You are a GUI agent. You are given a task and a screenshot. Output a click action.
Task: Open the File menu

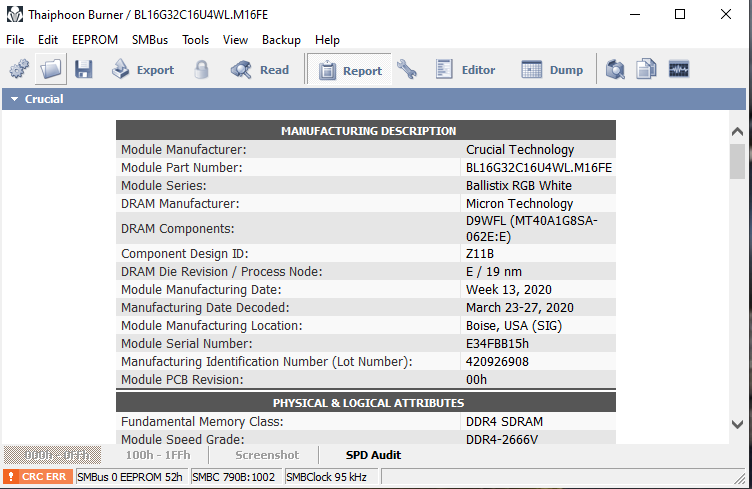tap(15, 40)
